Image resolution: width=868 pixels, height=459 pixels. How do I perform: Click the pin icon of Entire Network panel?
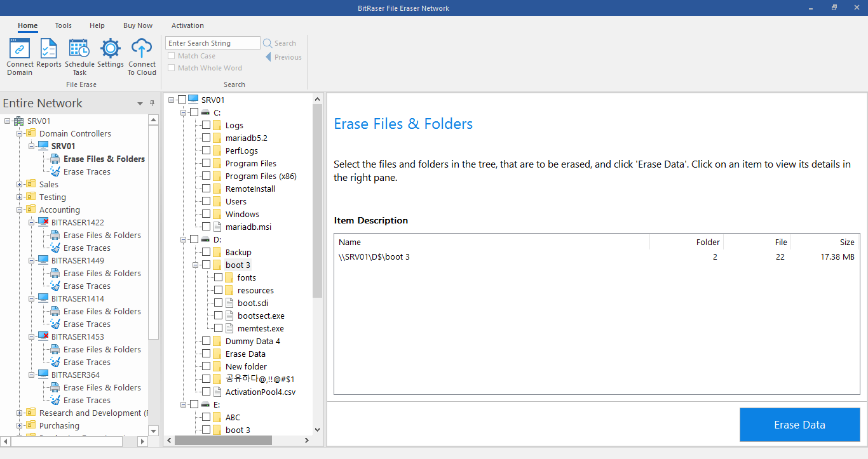click(x=152, y=103)
